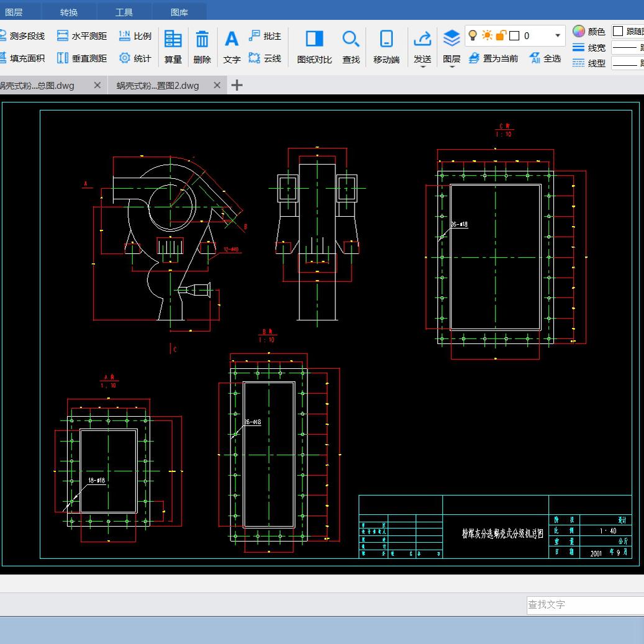This screenshot has width=644, height=644.
Task: Select the 测多段线 polyline measure tool
Action: tap(22, 36)
